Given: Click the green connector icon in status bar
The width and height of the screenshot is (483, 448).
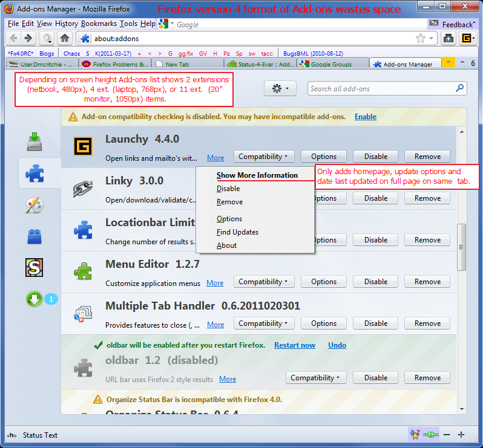Looking at the screenshot, I should [430, 435].
